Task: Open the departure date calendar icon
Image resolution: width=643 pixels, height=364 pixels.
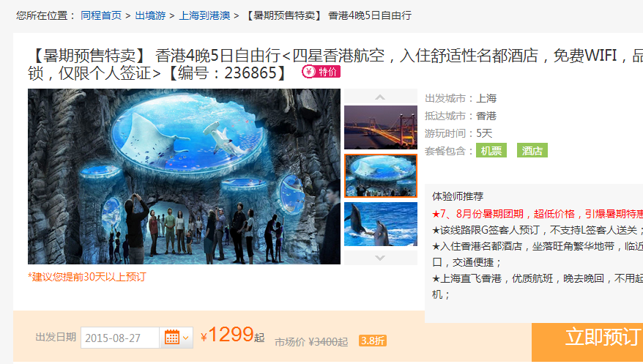Action: click(172, 338)
